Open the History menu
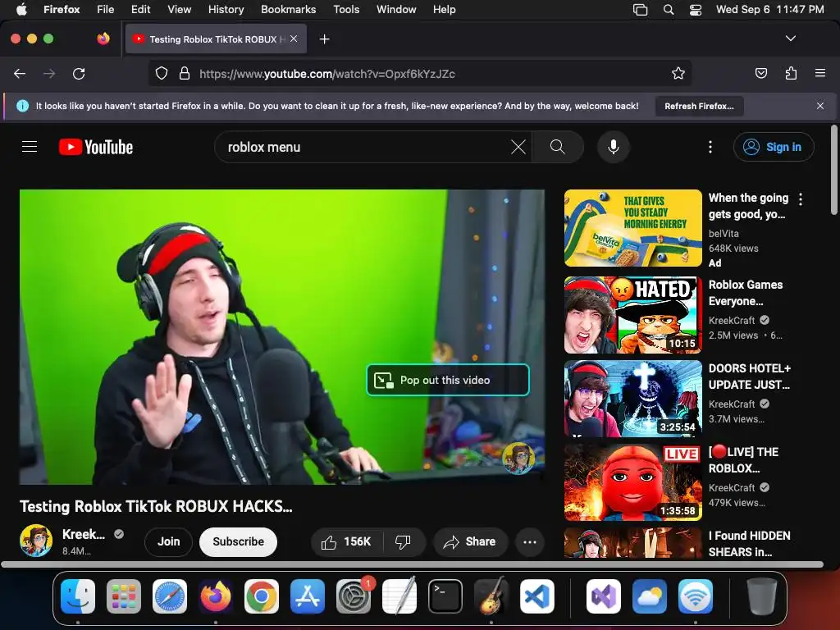The image size is (840, 630). (226, 10)
